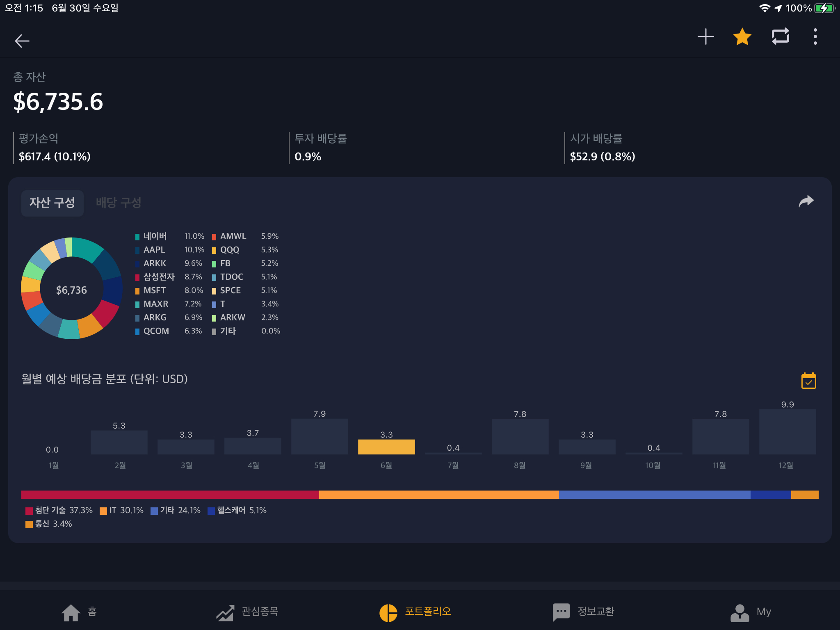Viewport: 840px width, 630px height.
Task: Tap the 12월 dividend bar
Action: click(x=787, y=431)
